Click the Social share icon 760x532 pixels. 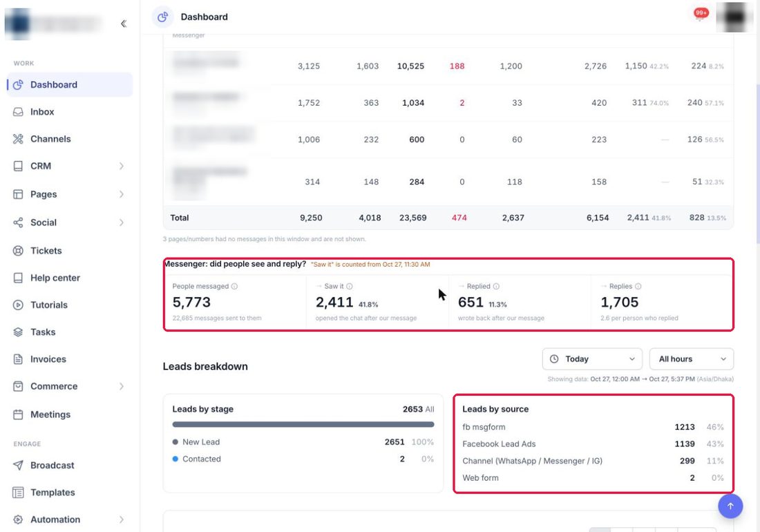click(x=18, y=222)
